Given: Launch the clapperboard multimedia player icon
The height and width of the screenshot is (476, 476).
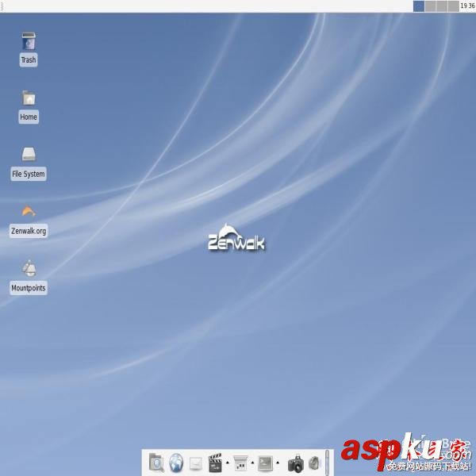Looking at the screenshot, I should [215, 463].
